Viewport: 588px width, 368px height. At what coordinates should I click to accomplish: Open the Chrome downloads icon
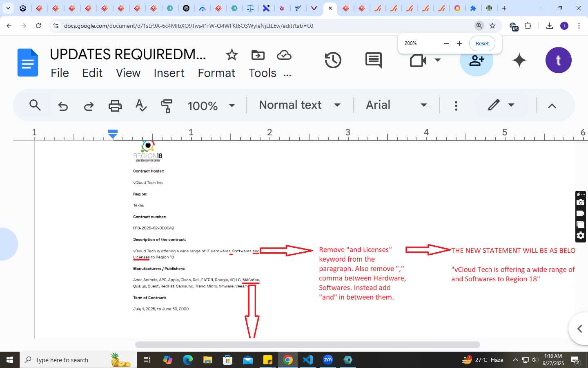click(550, 26)
